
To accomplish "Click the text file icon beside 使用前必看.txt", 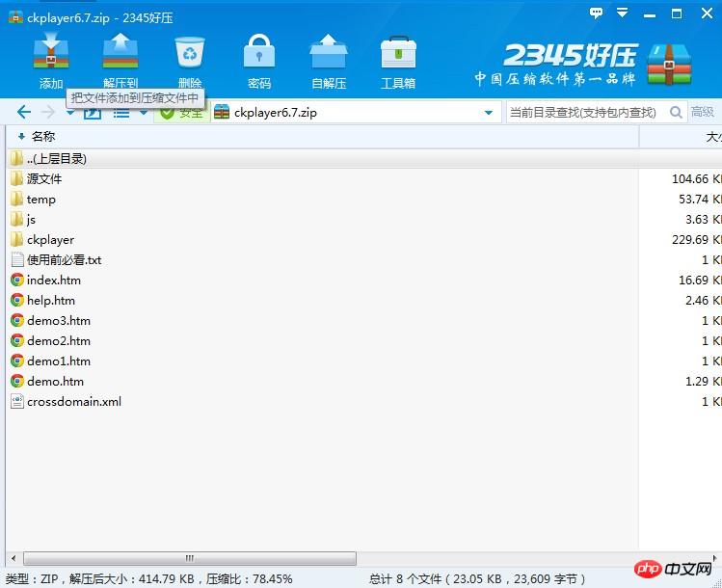I will [17, 259].
